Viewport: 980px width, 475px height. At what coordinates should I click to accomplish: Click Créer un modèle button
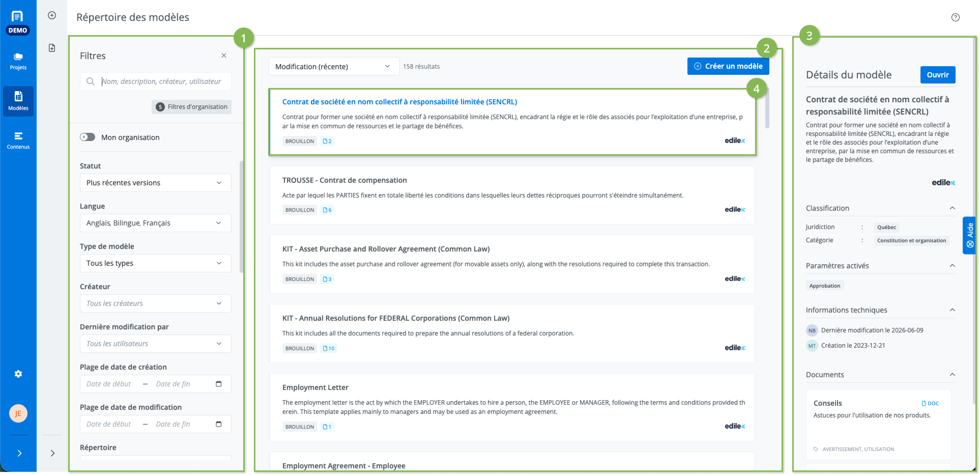[728, 66]
